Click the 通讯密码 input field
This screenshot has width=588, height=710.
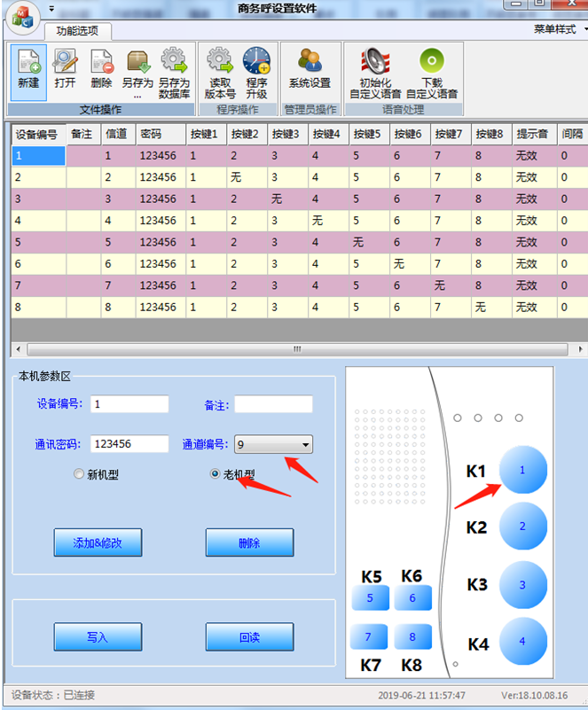tap(129, 444)
